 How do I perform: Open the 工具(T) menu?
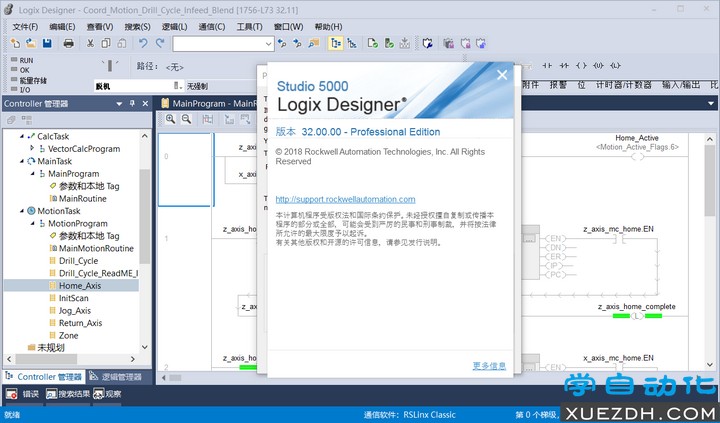click(249, 27)
